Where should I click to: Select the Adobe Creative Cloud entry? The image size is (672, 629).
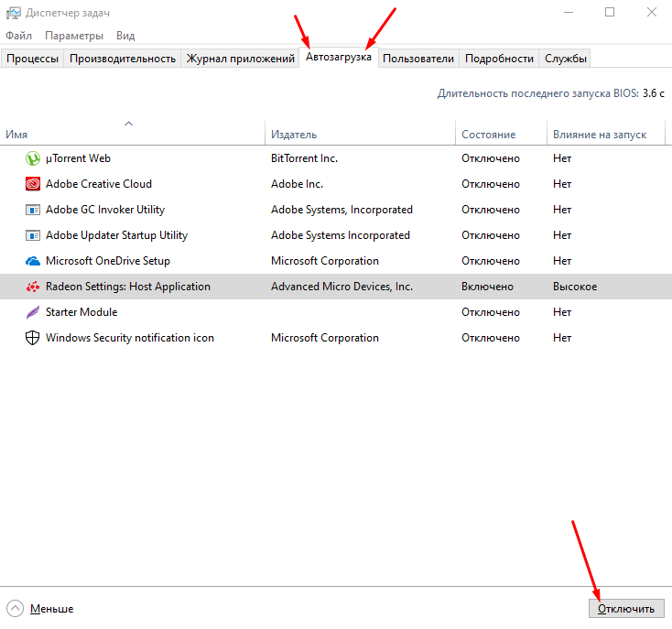99,184
